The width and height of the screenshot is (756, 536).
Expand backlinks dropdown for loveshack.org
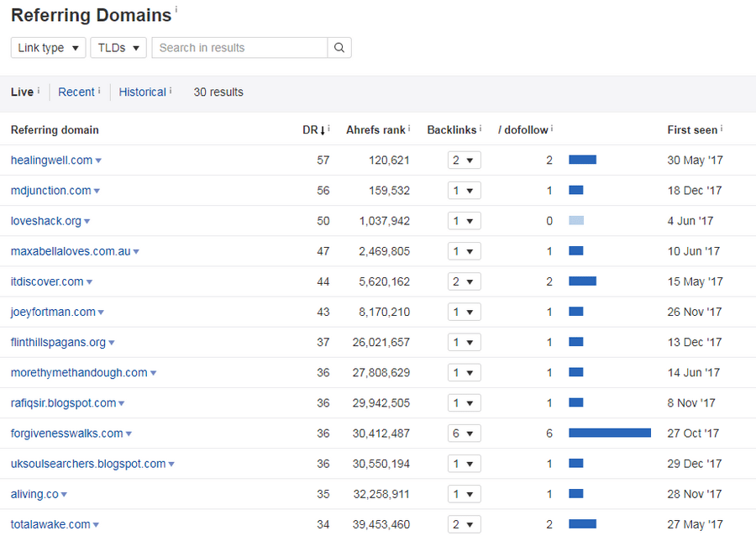pyautogui.click(x=465, y=221)
